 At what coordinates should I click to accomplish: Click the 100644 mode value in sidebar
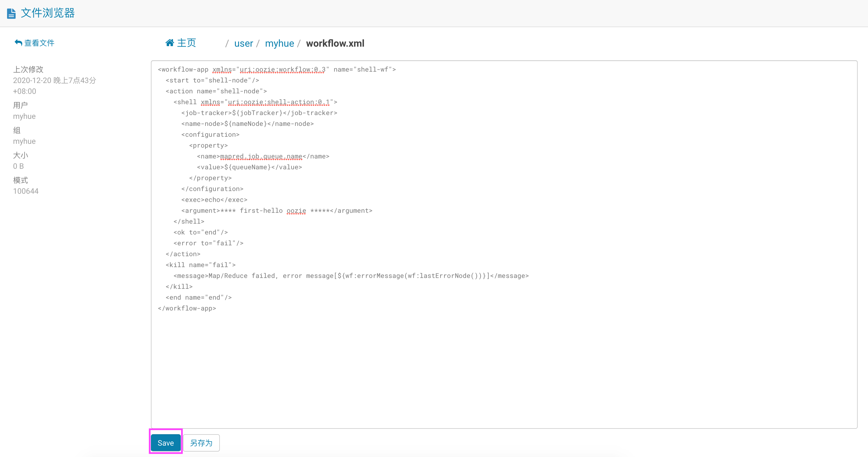[26, 191]
